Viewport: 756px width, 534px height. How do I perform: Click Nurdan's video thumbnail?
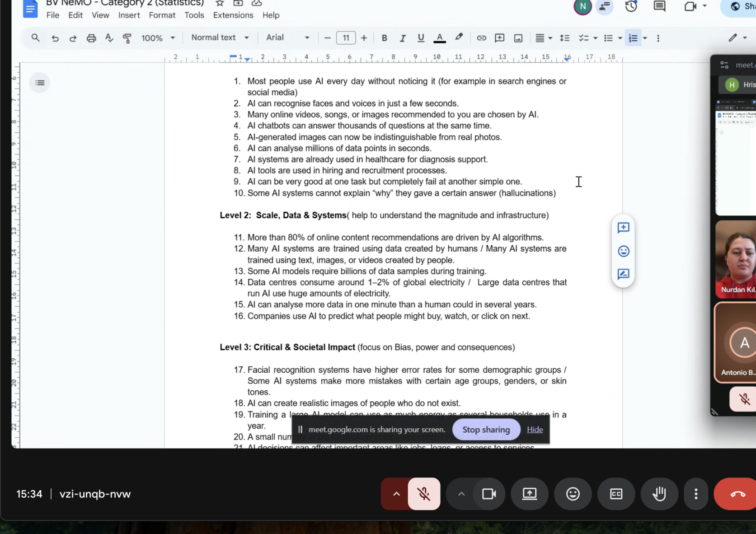click(x=736, y=259)
